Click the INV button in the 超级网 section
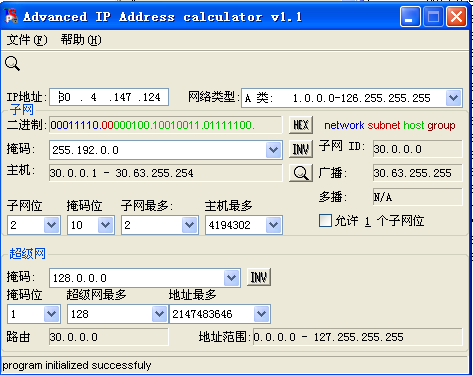 coord(259,277)
